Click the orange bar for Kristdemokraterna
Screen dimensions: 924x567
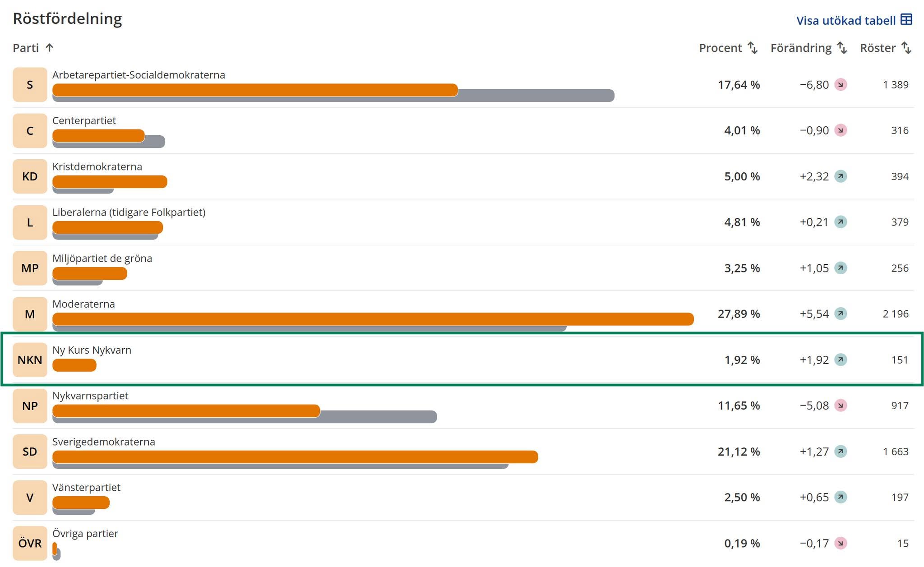pyautogui.click(x=110, y=182)
